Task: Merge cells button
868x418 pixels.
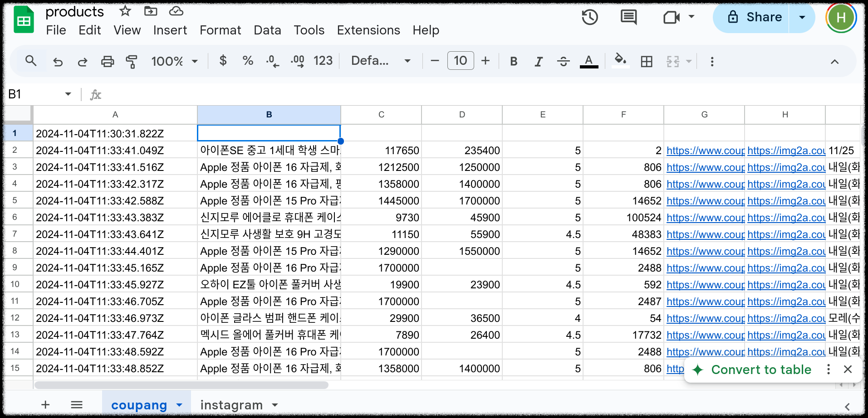Action: pos(673,61)
